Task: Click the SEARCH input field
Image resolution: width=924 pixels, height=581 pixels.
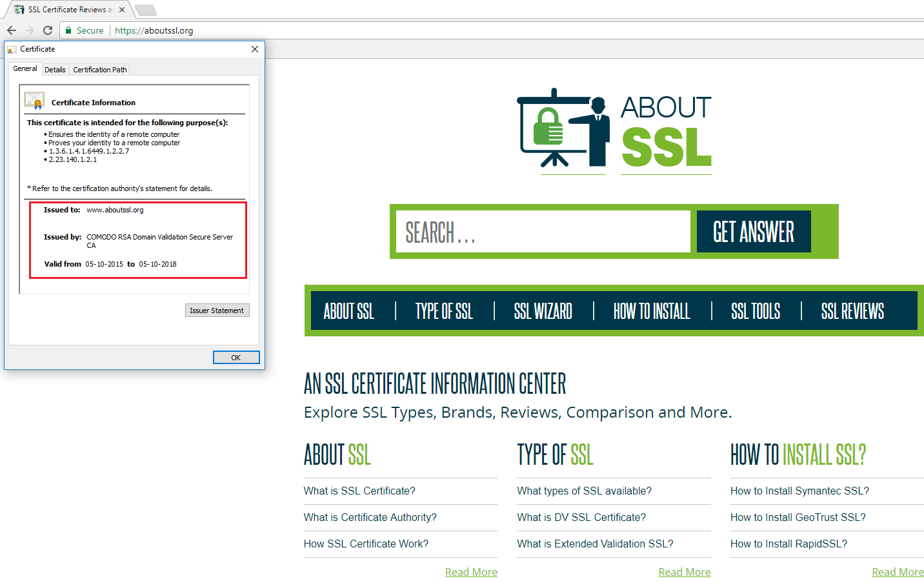Action: pyautogui.click(x=543, y=232)
